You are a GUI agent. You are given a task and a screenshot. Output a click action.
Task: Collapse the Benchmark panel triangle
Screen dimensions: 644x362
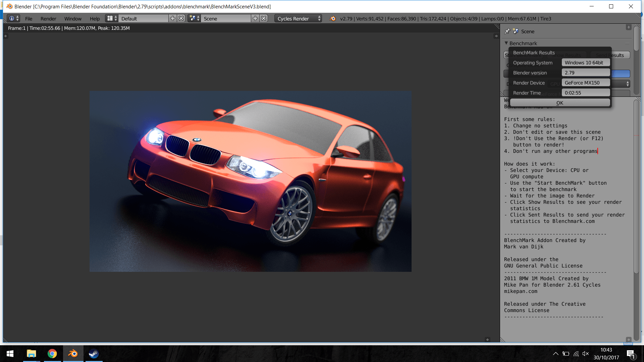pos(506,43)
